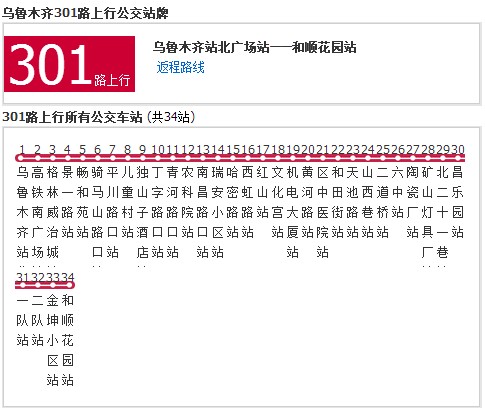Click the stop number 31 on second row
Image resolution: width=485 pixels, height=409 pixels.
click(22, 277)
